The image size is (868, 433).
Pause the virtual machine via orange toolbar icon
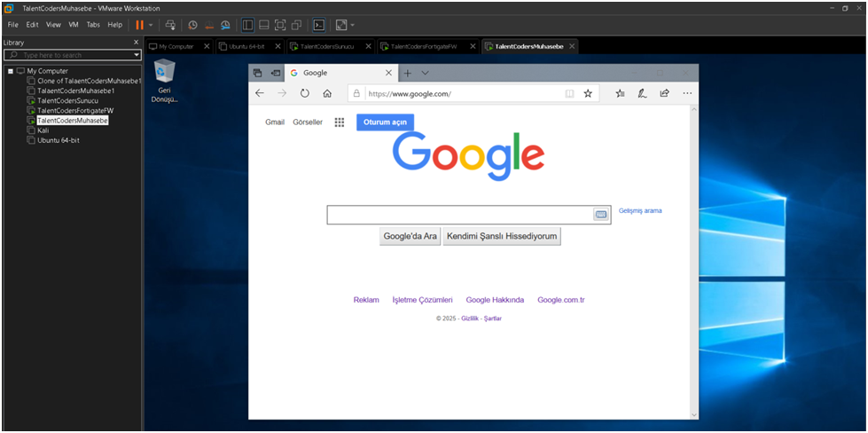point(139,25)
